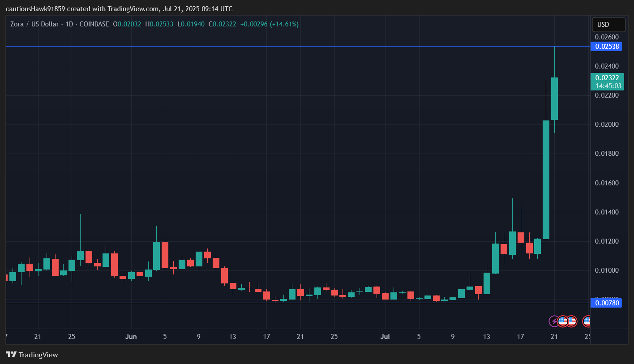634x364 pixels.
Task: Click the TradingView logo at bottom left
Action: (32, 355)
